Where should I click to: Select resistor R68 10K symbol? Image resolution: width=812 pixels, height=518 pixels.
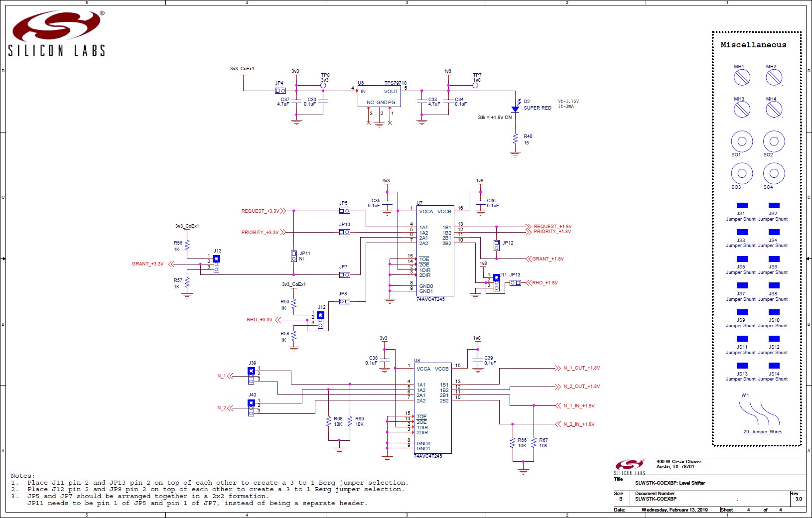click(328, 421)
